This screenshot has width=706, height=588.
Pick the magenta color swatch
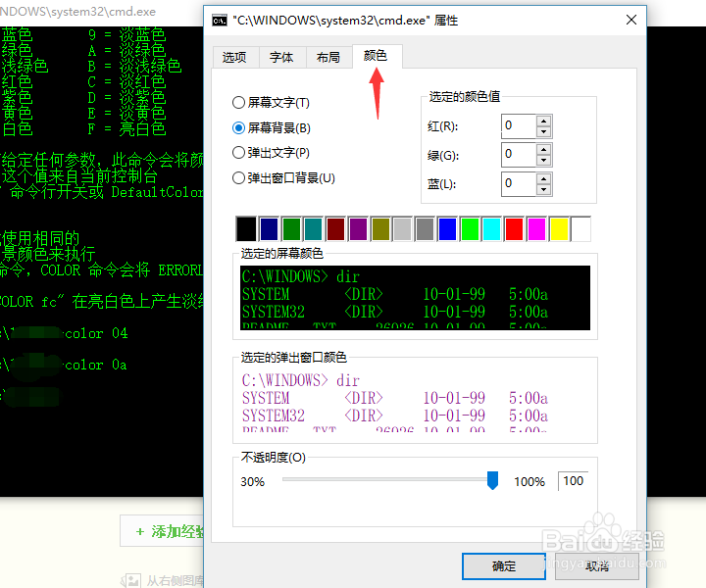tap(536, 229)
